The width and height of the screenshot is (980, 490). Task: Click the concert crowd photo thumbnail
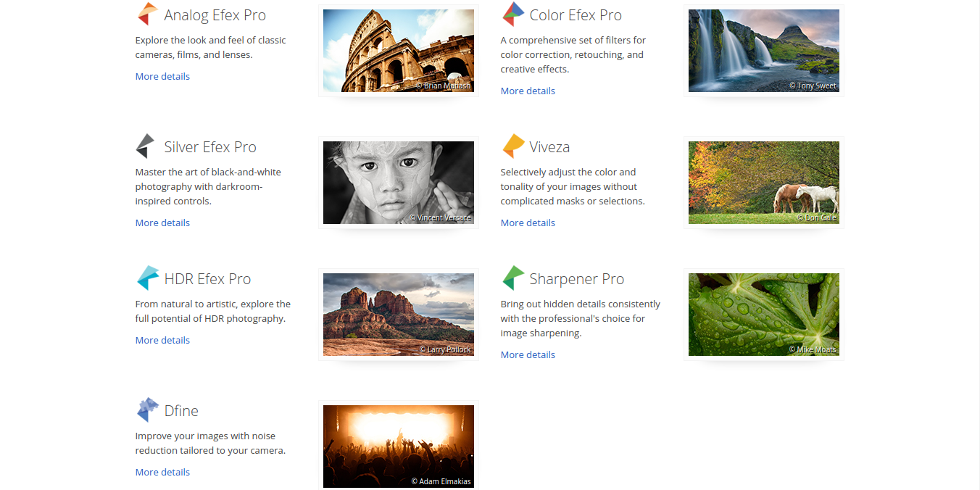pos(398,446)
